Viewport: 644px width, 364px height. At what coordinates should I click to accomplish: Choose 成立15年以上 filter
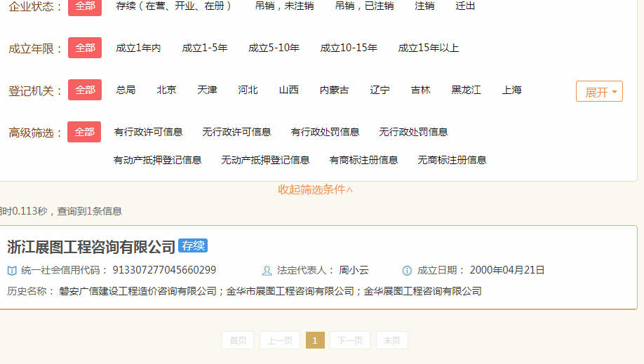429,48
